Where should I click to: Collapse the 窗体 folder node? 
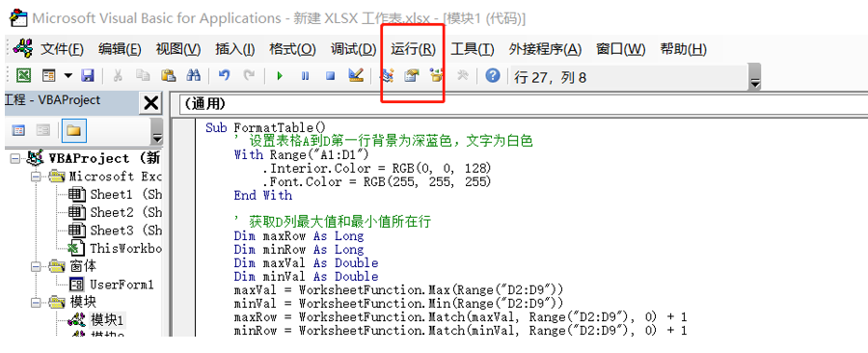[37, 267]
